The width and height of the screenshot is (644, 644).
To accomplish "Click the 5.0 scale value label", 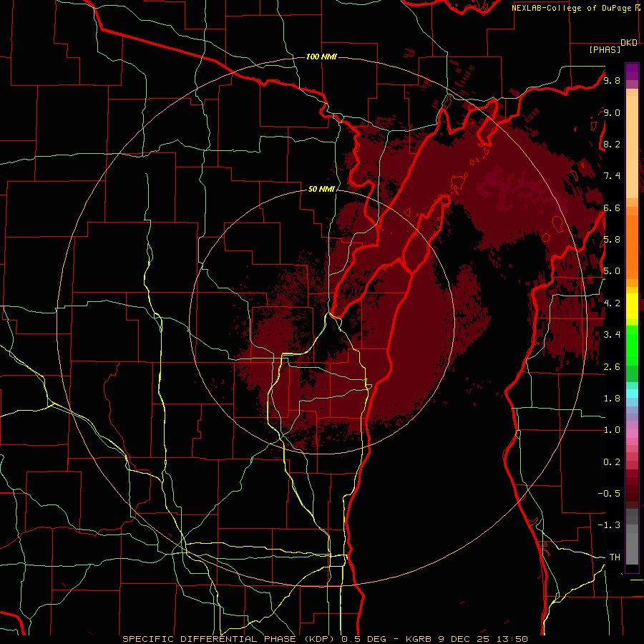I will 612,271.
